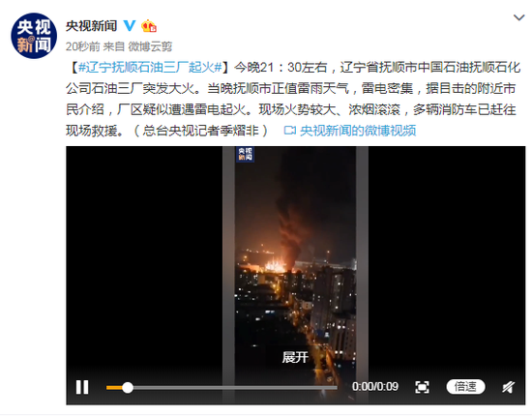Screen dimensions: 532x417
Task: Pause the video playback
Action: click(x=82, y=387)
